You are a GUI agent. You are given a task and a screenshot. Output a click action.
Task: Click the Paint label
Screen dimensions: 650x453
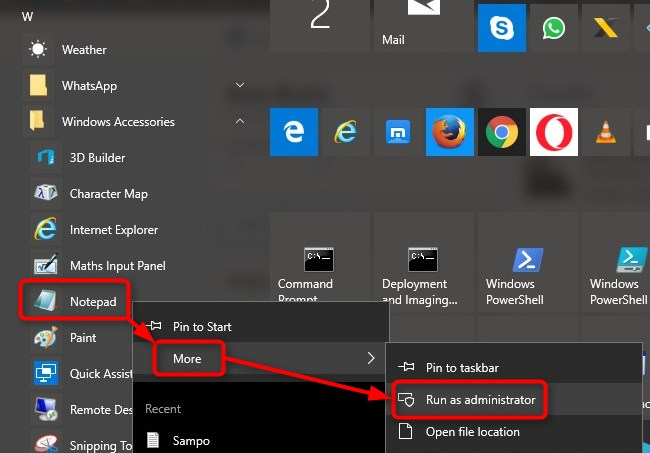tap(83, 337)
